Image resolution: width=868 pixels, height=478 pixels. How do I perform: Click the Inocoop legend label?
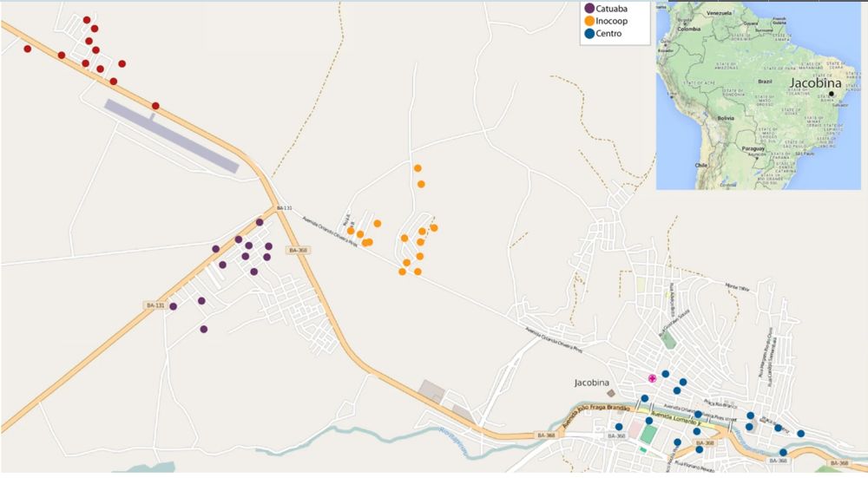point(612,21)
